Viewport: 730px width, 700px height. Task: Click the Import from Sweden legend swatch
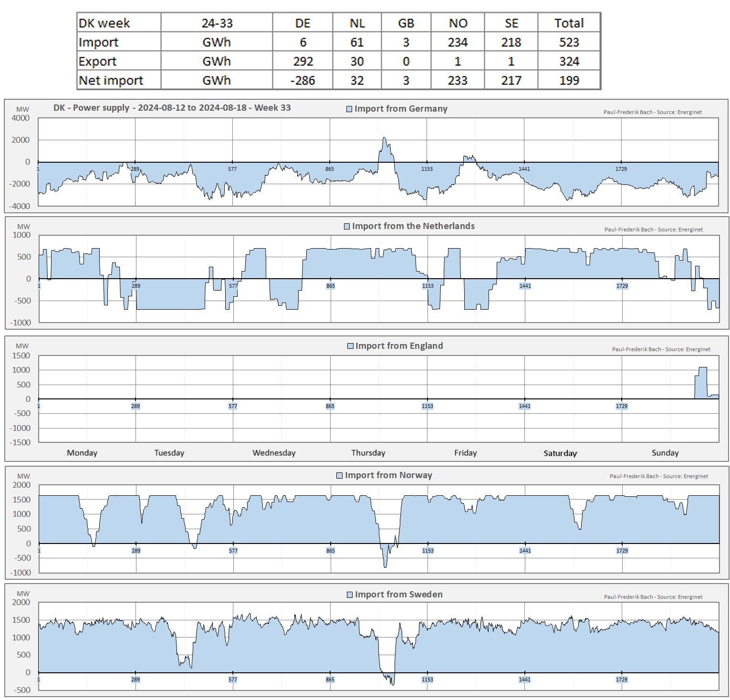350,595
